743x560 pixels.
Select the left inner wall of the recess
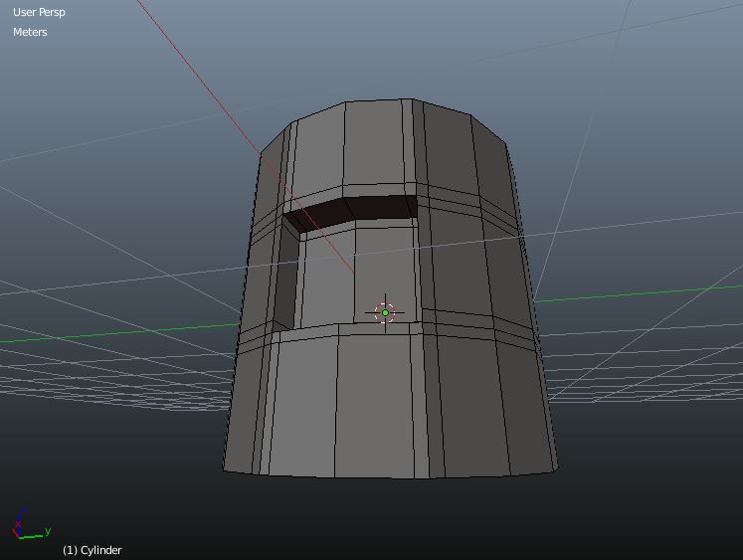[x=285, y=278]
